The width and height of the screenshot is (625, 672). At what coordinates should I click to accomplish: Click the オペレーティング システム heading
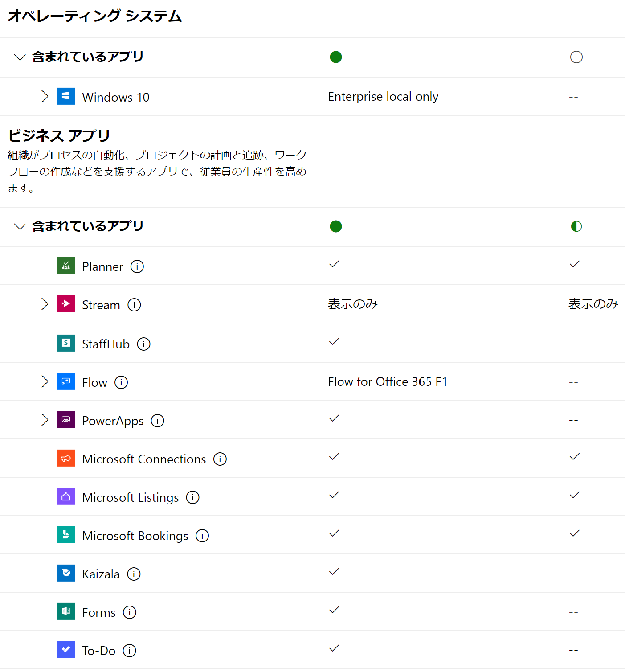pos(95,16)
